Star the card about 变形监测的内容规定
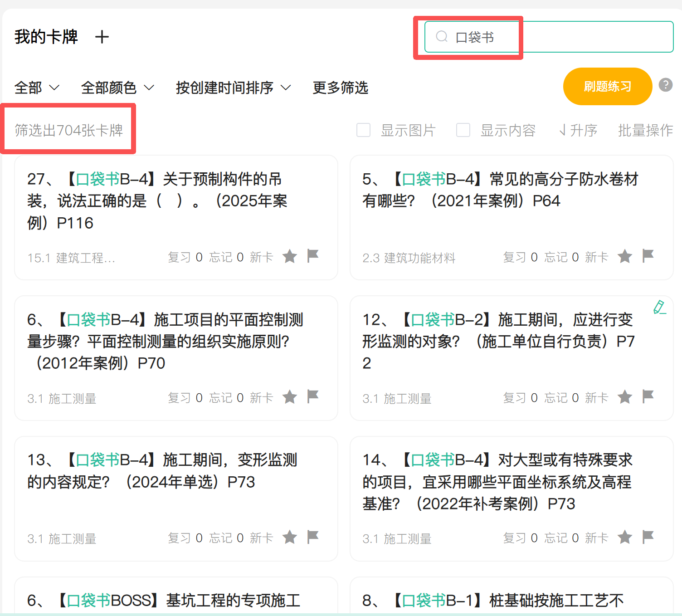This screenshot has height=616, width=682. (x=290, y=538)
